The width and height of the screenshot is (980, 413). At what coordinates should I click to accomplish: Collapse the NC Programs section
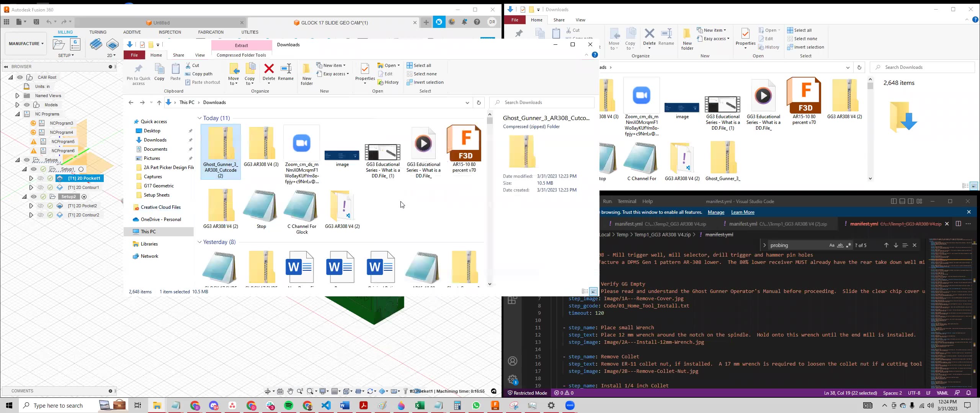[18, 114]
